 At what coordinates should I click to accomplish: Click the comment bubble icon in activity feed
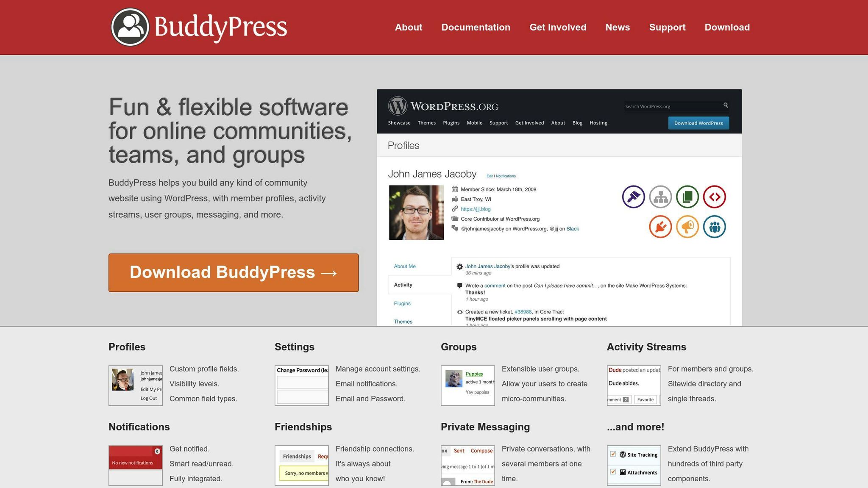[x=459, y=286]
